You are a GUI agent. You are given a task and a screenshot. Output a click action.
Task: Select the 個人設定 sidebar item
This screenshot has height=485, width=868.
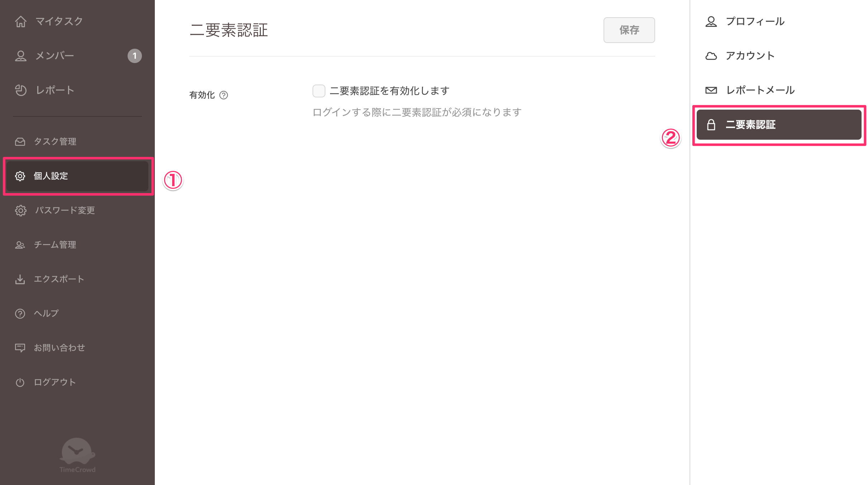77,176
